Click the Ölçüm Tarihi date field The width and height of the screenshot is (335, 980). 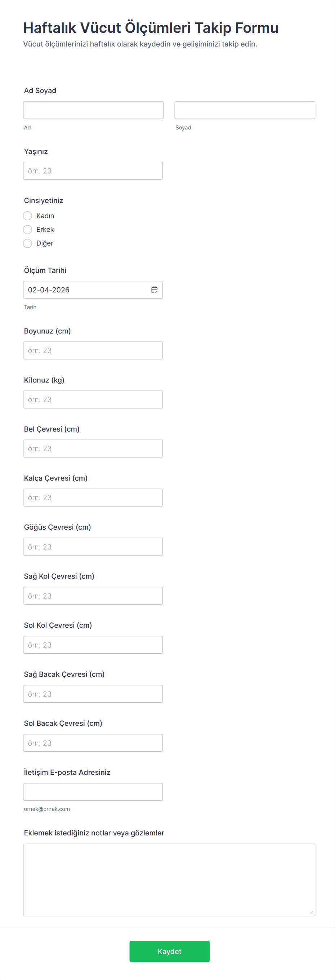coord(86,290)
